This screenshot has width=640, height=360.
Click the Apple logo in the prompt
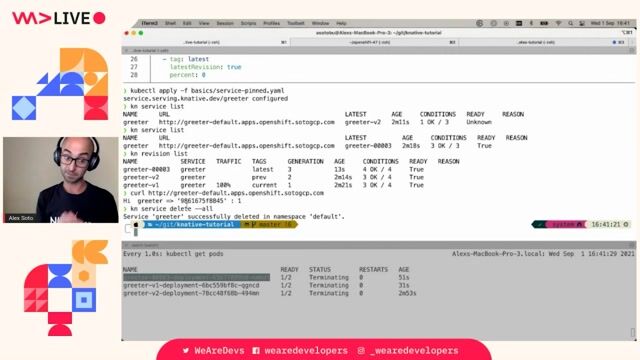coord(136,224)
